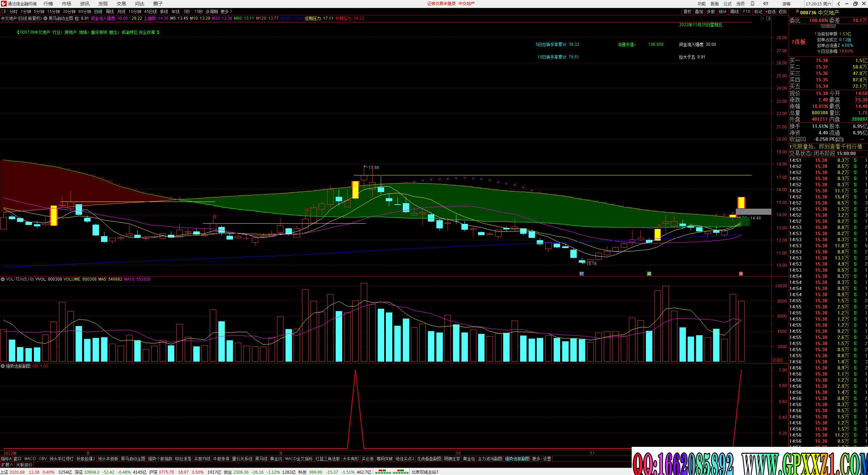
Task: Select 黄金坑 indicator tab
Action: tap(276, 459)
